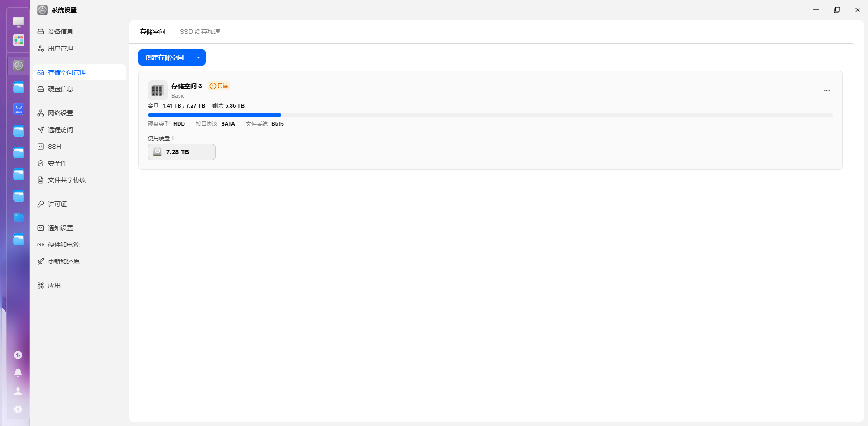Screen dimensions: 868x426
Task: Select the System Settings gear in the dock
Action: coord(19,66)
